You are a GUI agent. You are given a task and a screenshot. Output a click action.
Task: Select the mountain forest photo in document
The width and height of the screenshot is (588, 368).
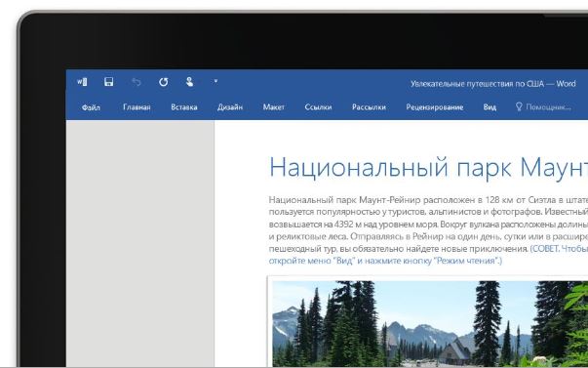tap(430, 324)
